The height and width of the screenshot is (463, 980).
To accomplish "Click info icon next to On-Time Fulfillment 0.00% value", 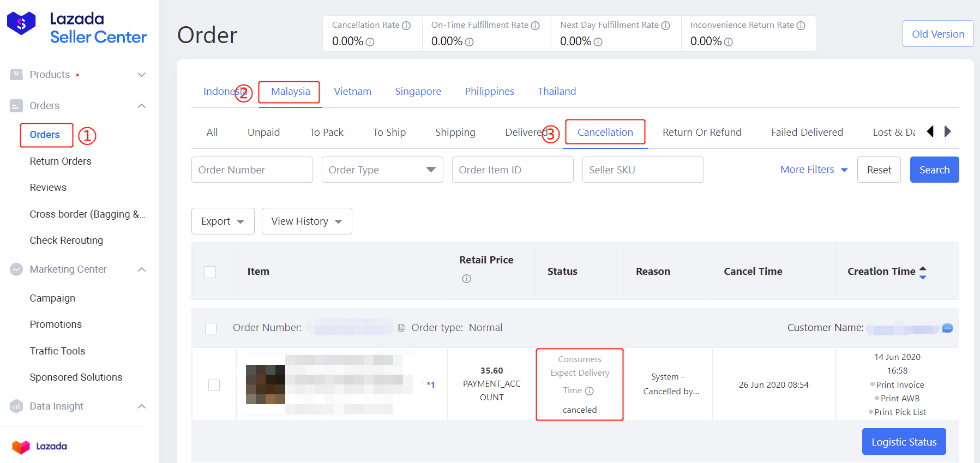I will pos(469,42).
